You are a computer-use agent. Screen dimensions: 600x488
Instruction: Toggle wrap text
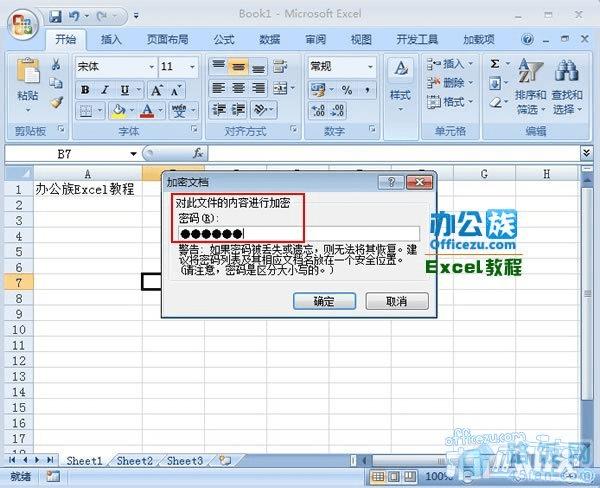tap(280, 67)
